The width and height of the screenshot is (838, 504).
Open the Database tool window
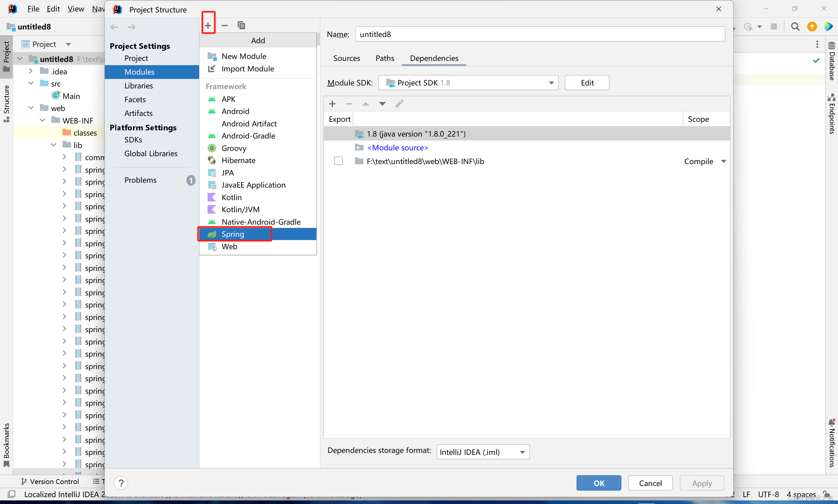[831, 61]
